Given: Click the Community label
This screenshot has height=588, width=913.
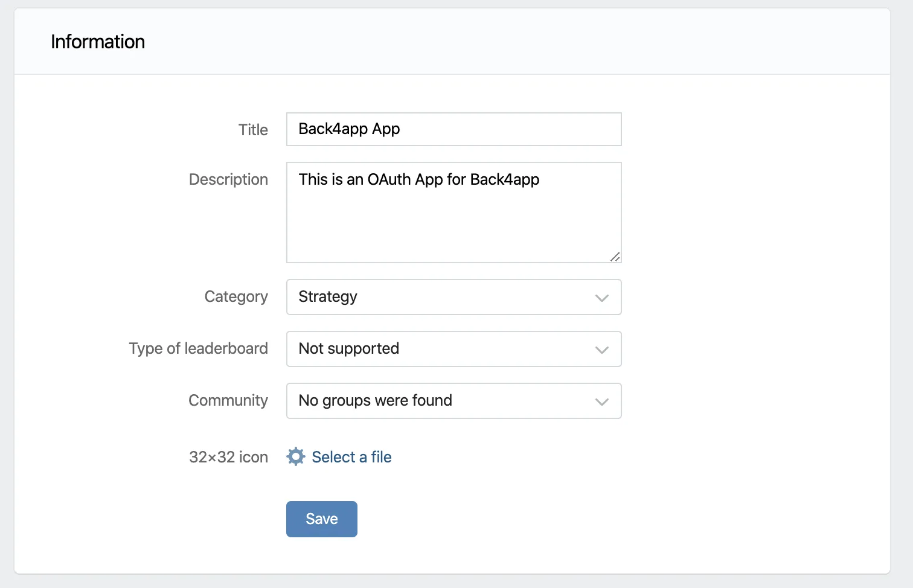Looking at the screenshot, I should click(228, 401).
